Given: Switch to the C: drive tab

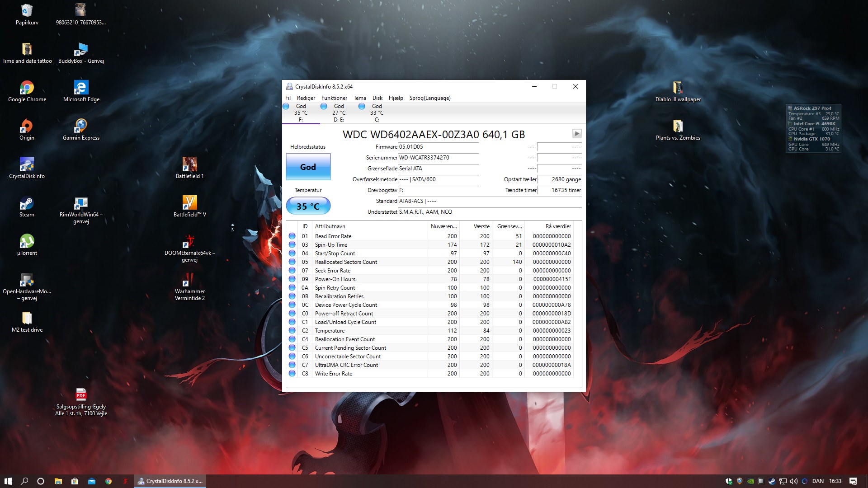Looking at the screenshot, I should [377, 113].
